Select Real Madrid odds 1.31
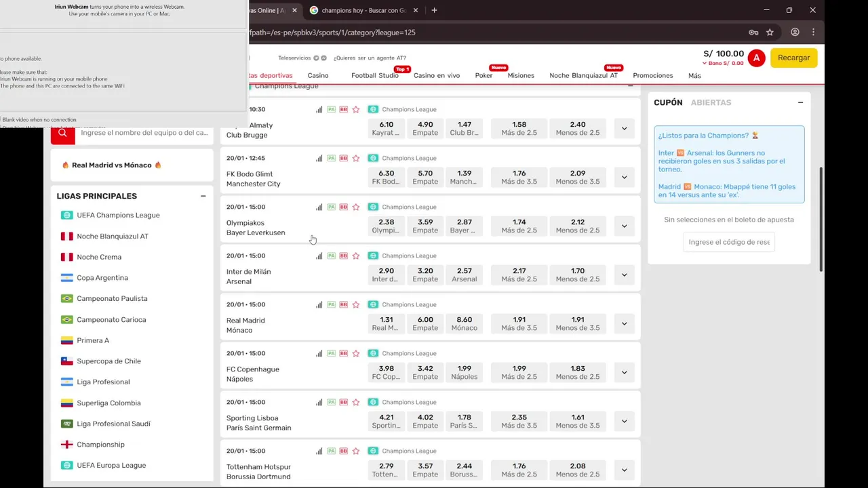This screenshot has height=488, width=868. pos(387,323)
